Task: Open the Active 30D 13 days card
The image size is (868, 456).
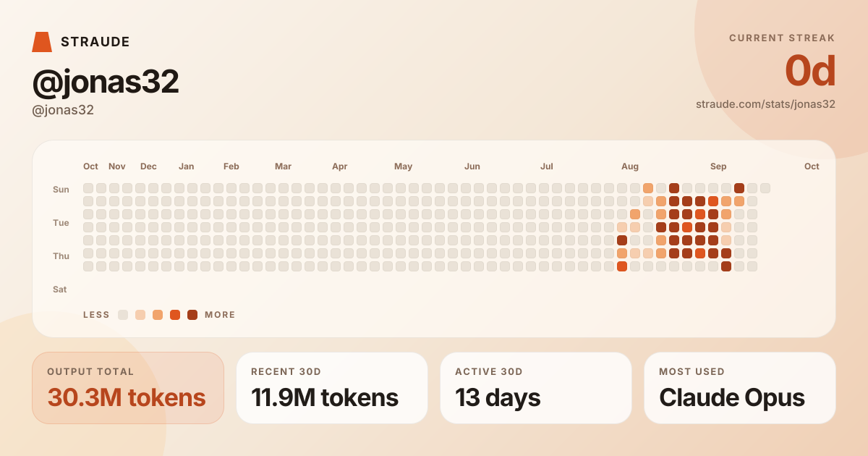Action: pos(536,388)
